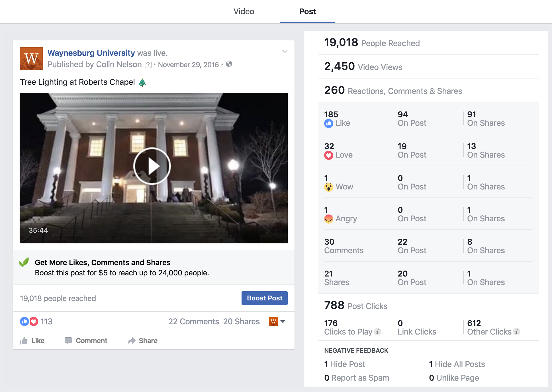Click the Clicks to Play info icon
Image resolution: width=552 pixels, height=392 pixels.
tap(377, 332)
